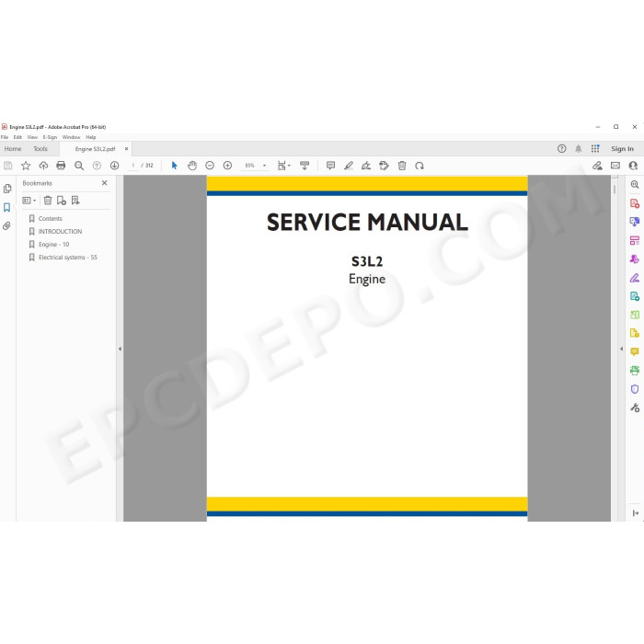Open the Find text magnifier
The image size is (644, 644).
(79, 166)
